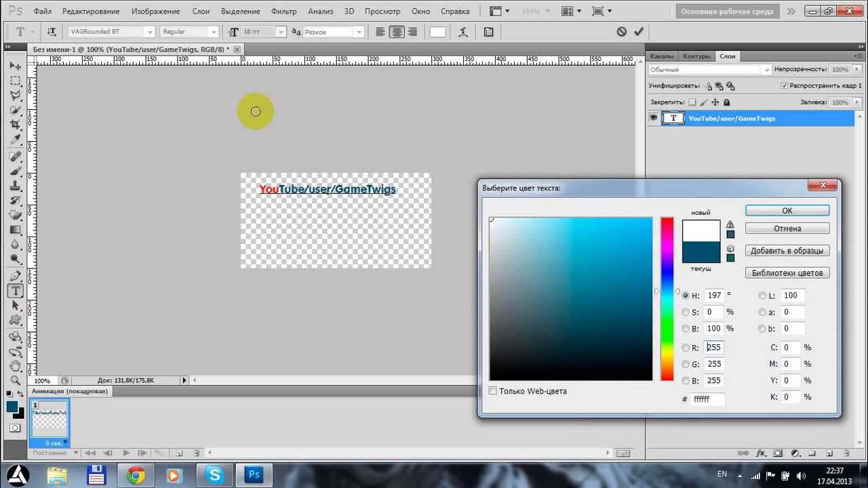Viewport: 868px width, 488px height.
Task: Select the Spot Healing Brush tool
Action: click(x=15, y=157)
